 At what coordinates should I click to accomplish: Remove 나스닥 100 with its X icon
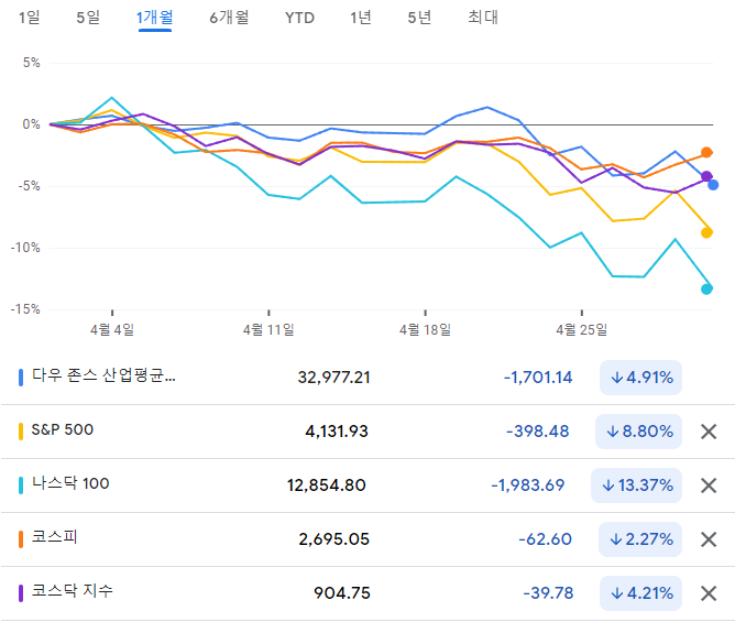[x=708, y=485]
